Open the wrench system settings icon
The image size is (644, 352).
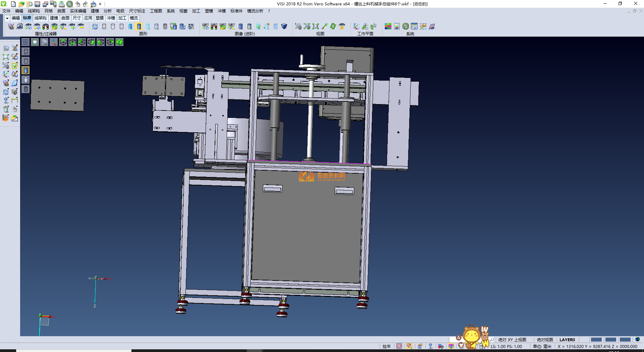tap(406, 27)
